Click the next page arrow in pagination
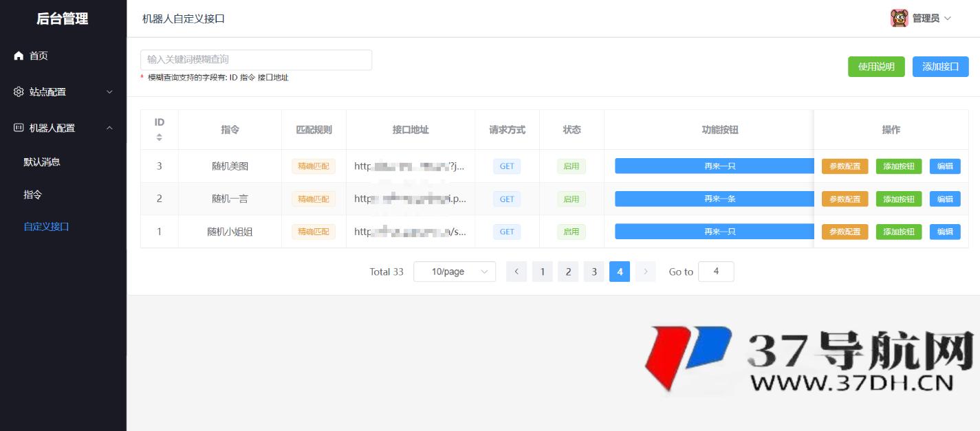Screen dimensions: 980x431 coord(645,272)
